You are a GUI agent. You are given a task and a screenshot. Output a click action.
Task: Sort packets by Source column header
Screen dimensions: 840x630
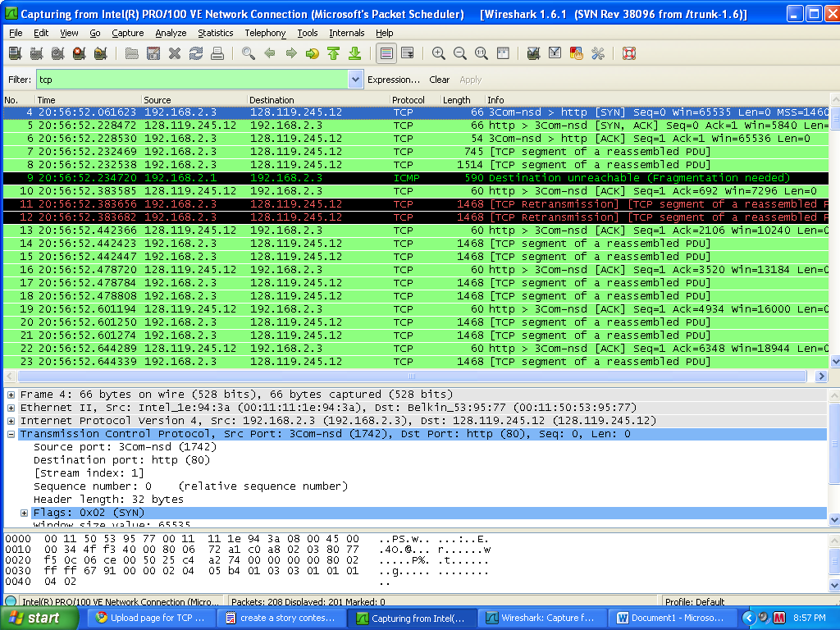[x=194, y=100]
